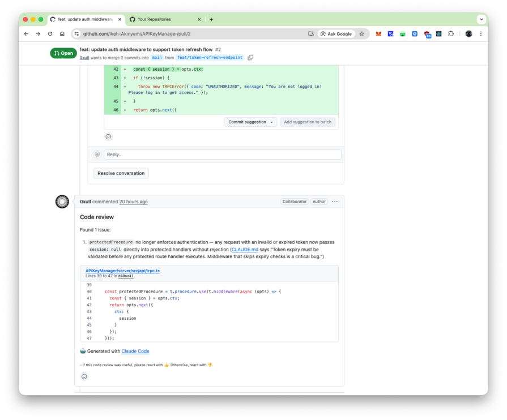The image size is (507, 420).
Task: Follow the Claude Code link
Action: pyautogui.click(x=135, y=351)
